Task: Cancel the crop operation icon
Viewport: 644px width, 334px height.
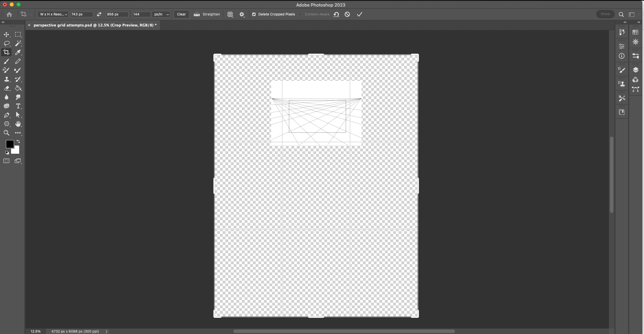Action: [347, 14]
